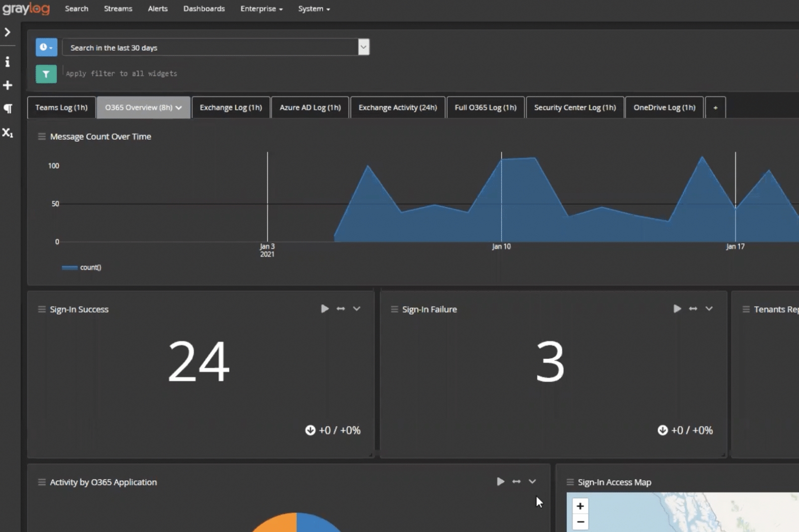Add a new dashboard page with plus button
This screenshot has width=799, height=532.
click(715, 107)
